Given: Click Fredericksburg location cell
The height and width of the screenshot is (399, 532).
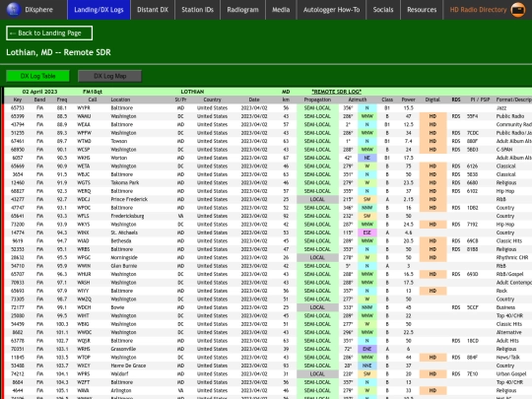Looking at the screenshot, I should click(127, 216).
